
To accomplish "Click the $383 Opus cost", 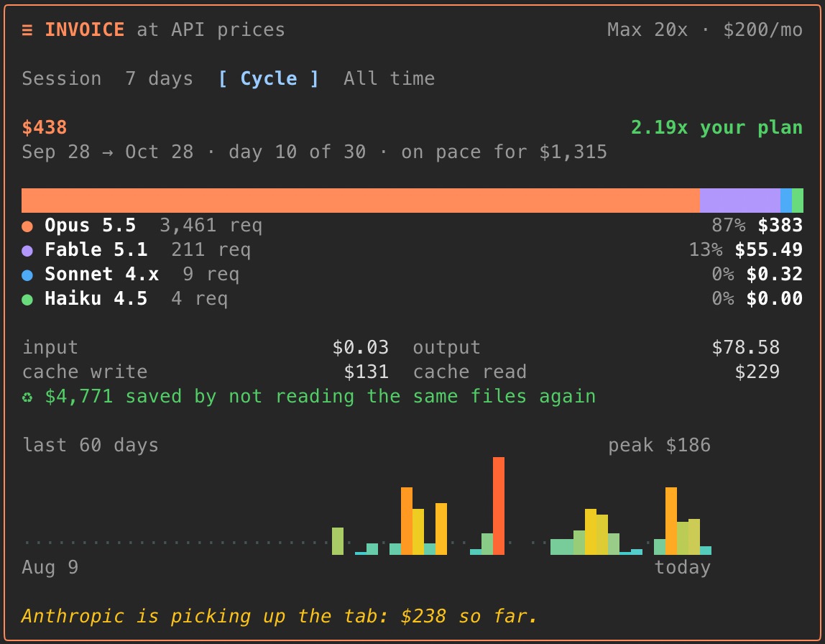I will 780,225.
